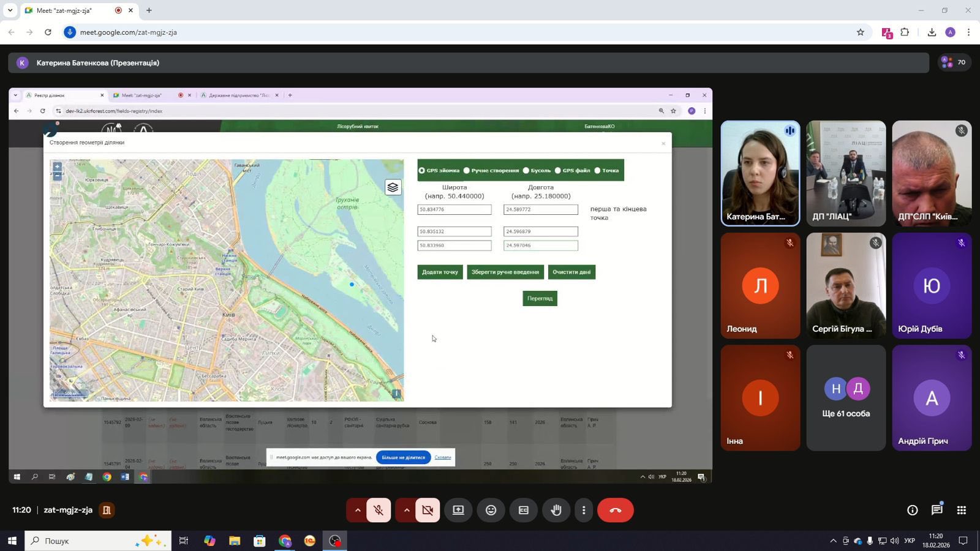Turn on the camera
Viewport: 980px width, 551px height.
(x=428, y=510)
